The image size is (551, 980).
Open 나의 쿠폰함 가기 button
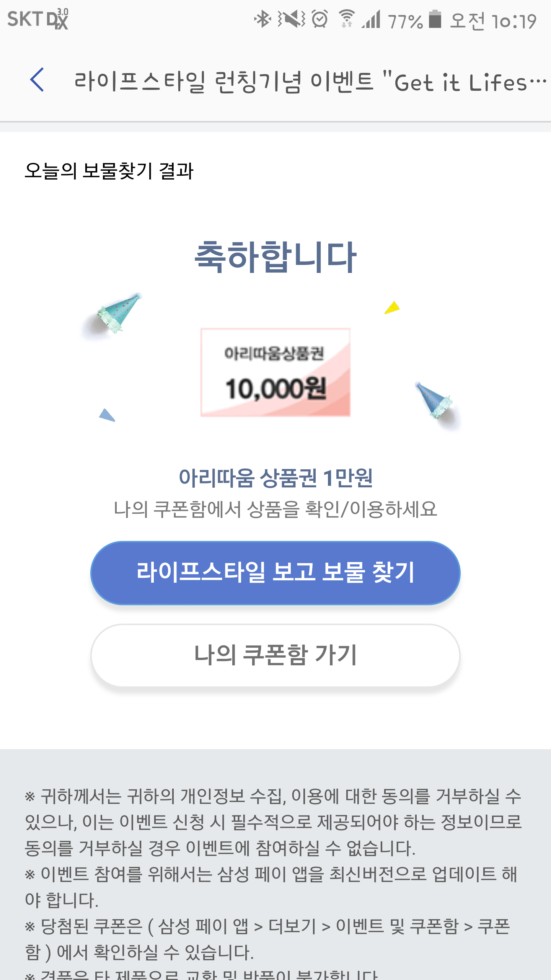275,655
